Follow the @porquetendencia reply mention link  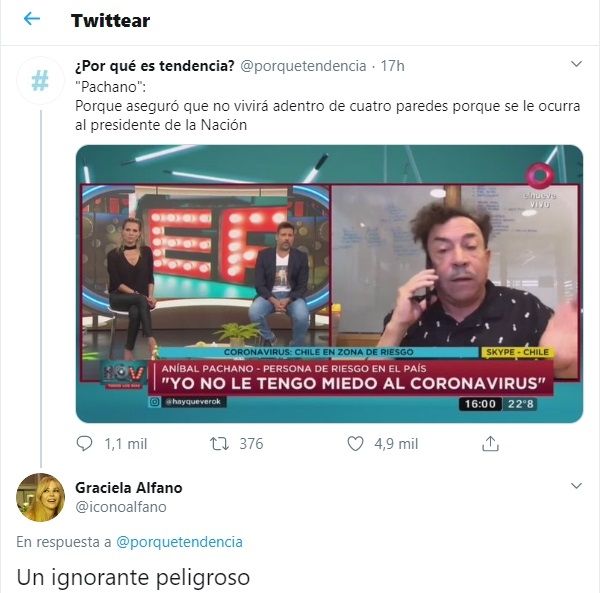tap(179, 542)
